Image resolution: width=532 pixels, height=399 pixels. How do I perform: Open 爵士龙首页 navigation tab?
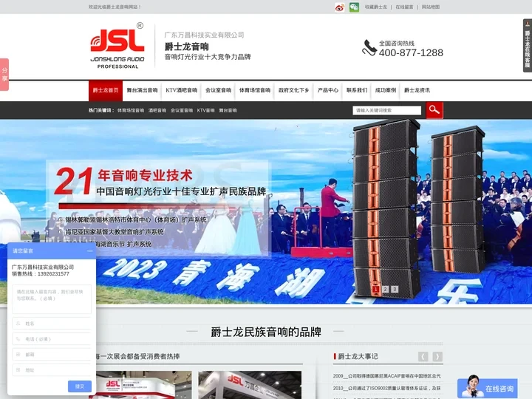pyautogui.click(x=106, y=91)
